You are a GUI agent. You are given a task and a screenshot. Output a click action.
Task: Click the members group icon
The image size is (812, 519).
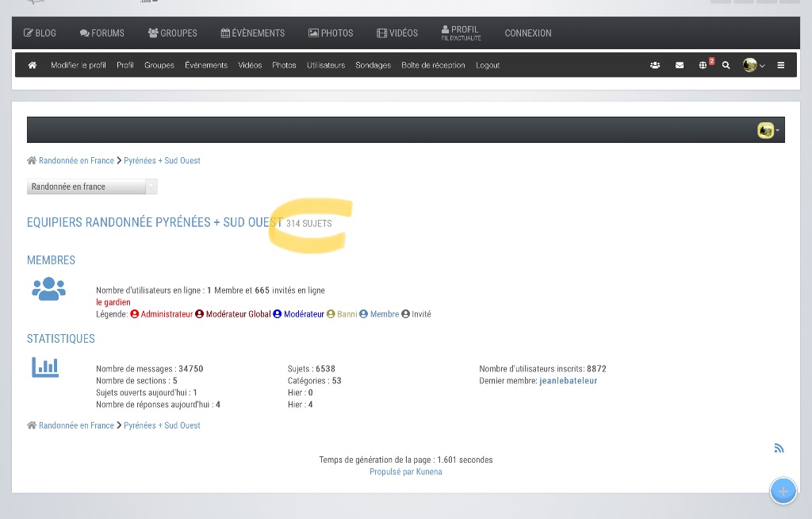48,289
